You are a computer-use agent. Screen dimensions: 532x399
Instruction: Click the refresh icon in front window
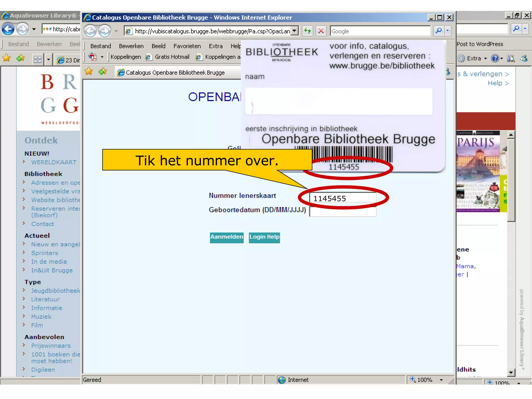308,31
